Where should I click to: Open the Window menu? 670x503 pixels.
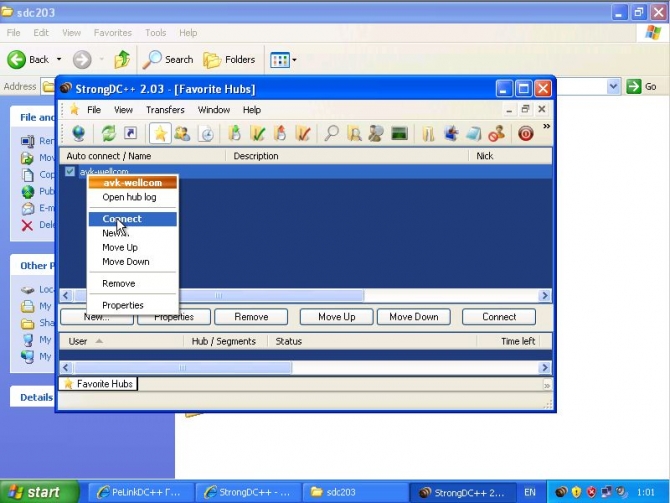tap(214, 110)
